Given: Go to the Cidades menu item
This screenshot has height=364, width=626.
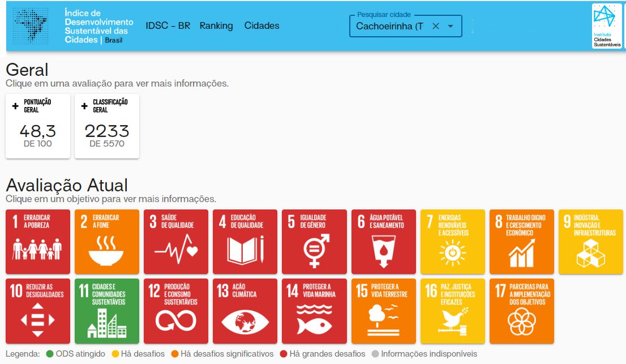Looking at the screenshot, I should [x=261, y=25].
